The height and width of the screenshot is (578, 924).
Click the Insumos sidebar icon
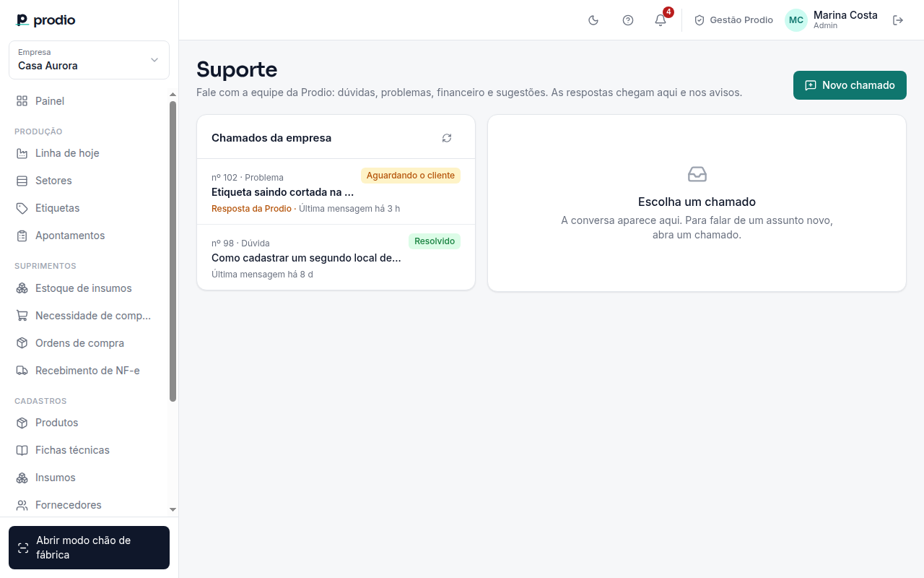(22, 478)
